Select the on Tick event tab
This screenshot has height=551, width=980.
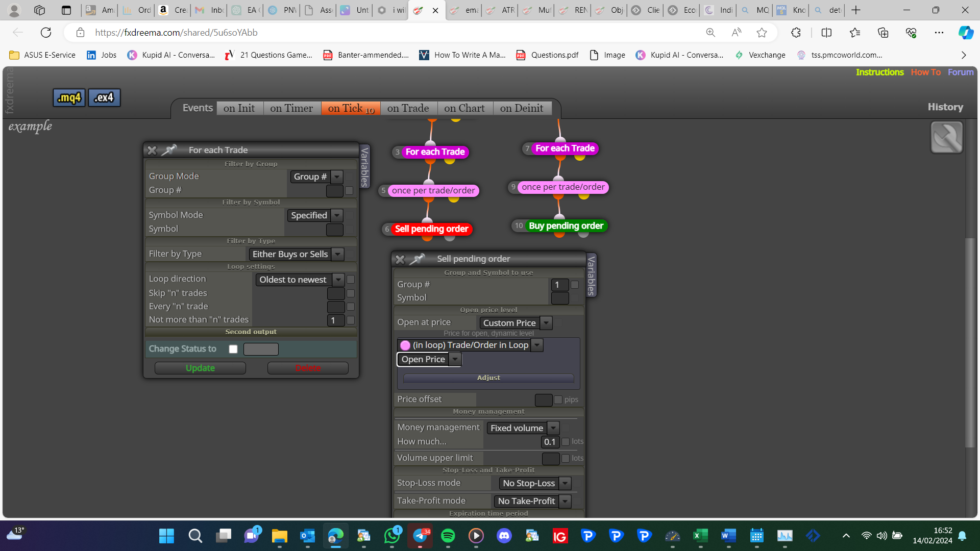coord(351,108)
